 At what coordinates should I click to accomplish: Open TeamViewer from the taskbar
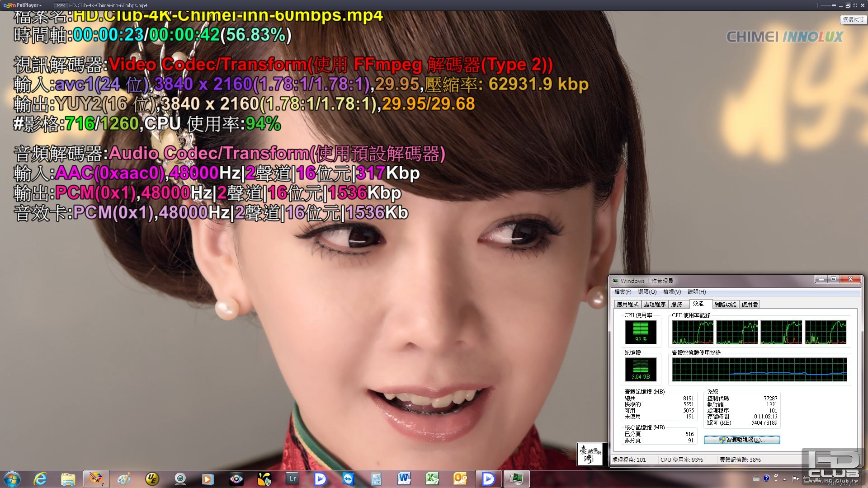pos(348,479)
